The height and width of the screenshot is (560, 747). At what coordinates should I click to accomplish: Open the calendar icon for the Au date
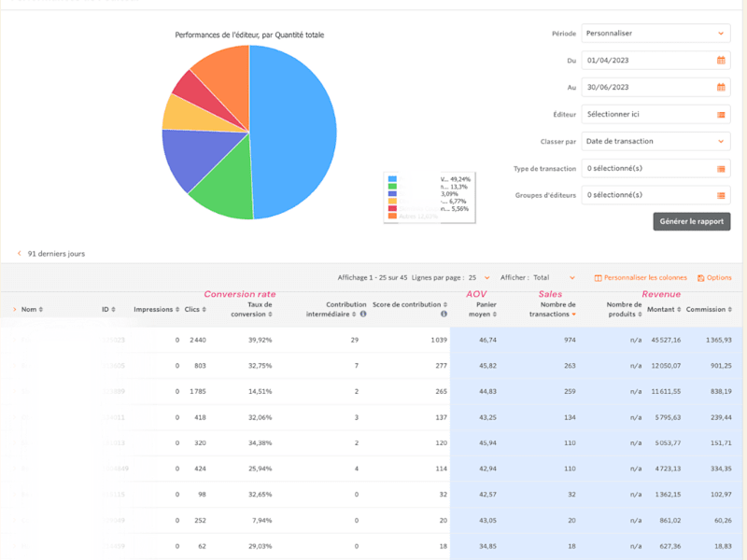(721, 87)
